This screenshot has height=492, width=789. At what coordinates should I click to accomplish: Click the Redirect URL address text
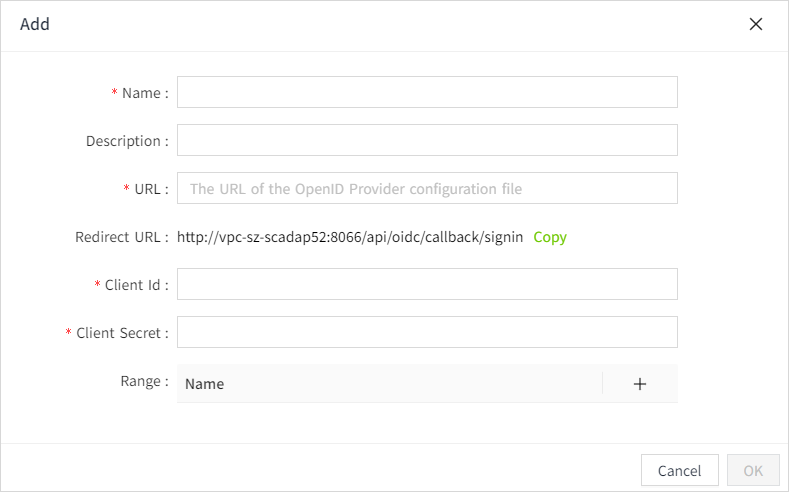click(x=350, y=237)
